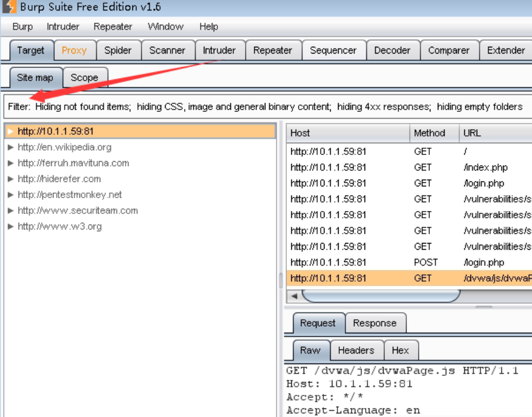Switch to the Scanner tab
The height and width of the screenshot is (417, 532).
tap(167, 50)
